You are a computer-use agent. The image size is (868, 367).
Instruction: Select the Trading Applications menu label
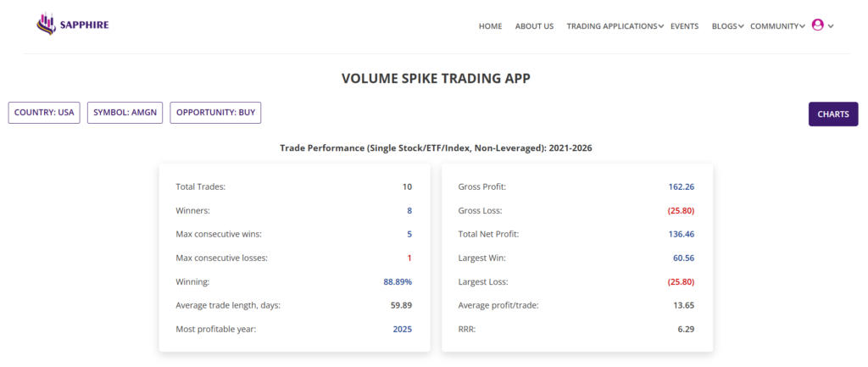(611, 26)
